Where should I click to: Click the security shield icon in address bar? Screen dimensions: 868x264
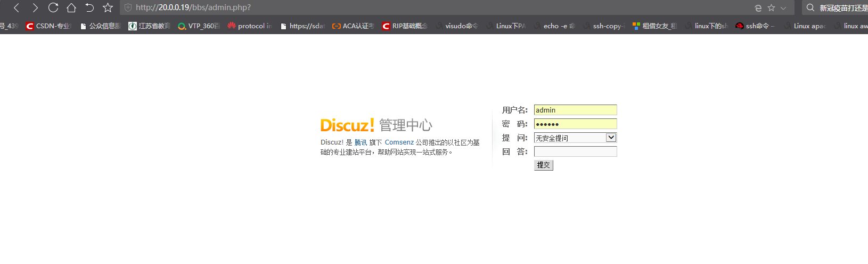128,7
